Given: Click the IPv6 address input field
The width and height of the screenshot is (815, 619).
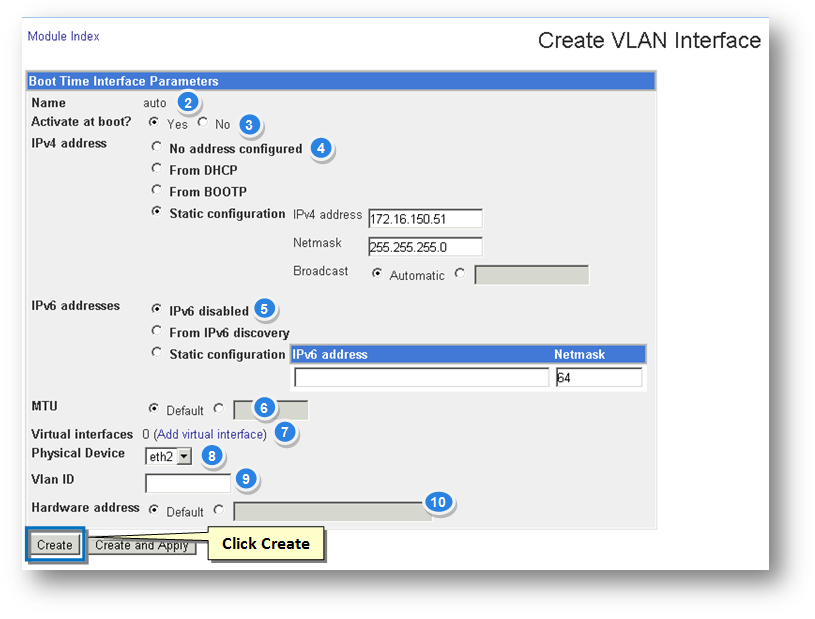Looking at the screenshot, I should 421,377.
